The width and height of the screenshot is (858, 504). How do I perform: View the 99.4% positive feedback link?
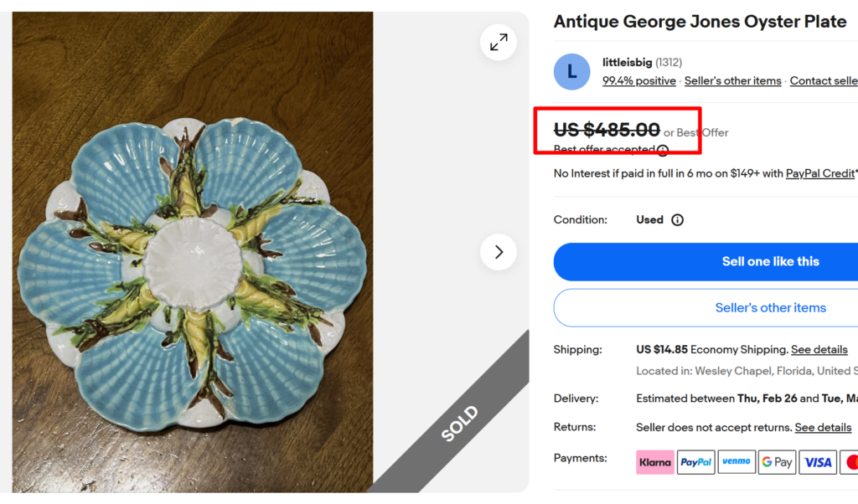638,80
